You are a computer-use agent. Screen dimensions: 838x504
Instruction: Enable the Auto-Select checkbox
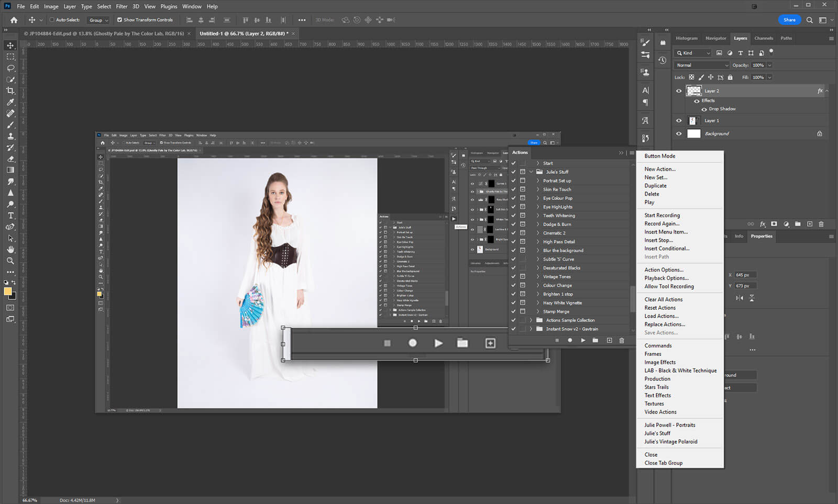coord(52,20)
